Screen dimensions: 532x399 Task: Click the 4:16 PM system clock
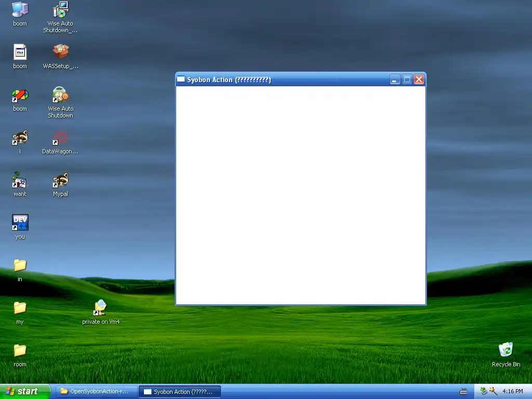[513, 392]
